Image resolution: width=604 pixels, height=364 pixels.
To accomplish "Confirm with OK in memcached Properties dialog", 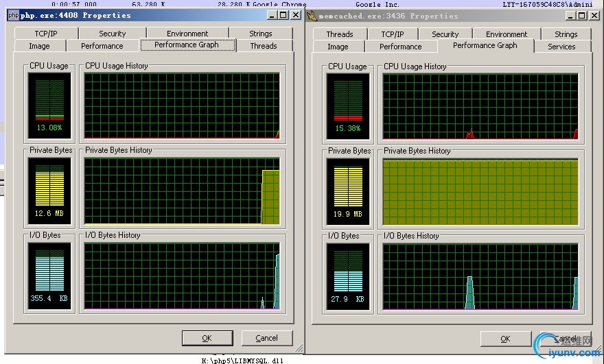I will click(505, 339).
